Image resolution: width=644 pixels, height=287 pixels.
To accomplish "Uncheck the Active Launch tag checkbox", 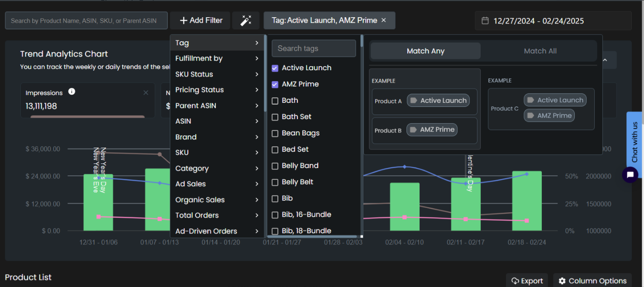I will pyautogui.click(x=275, y=68).
